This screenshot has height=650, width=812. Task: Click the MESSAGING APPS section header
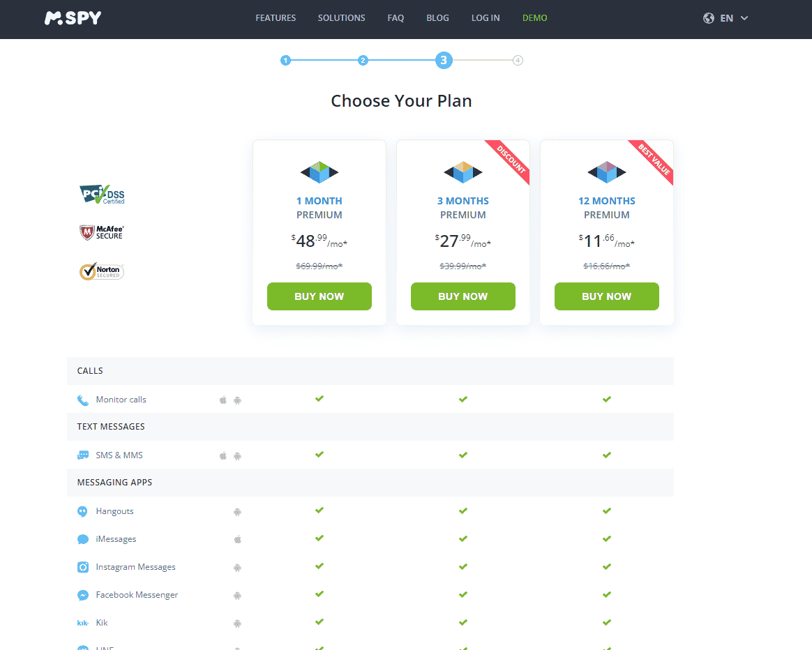[370, 483]
